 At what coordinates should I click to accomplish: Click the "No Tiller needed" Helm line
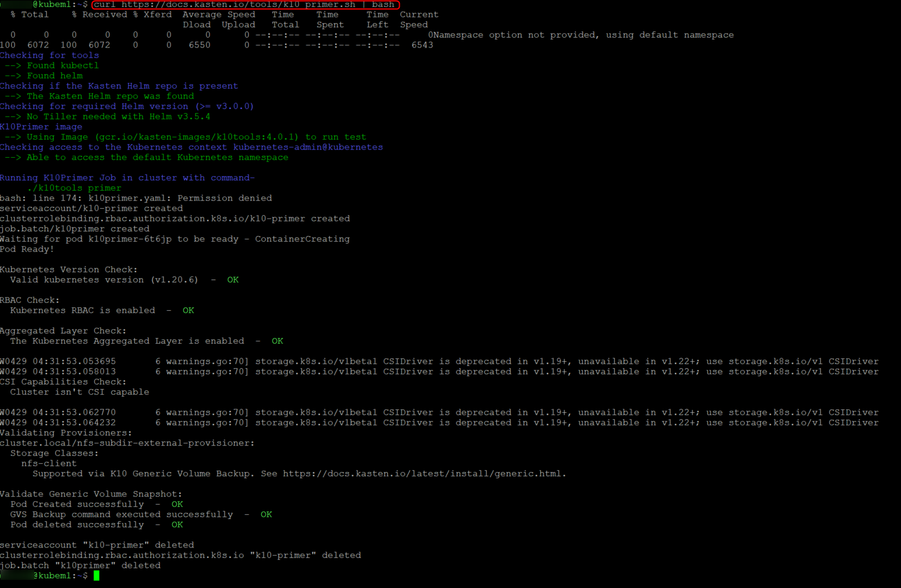[x=118, y=117]
